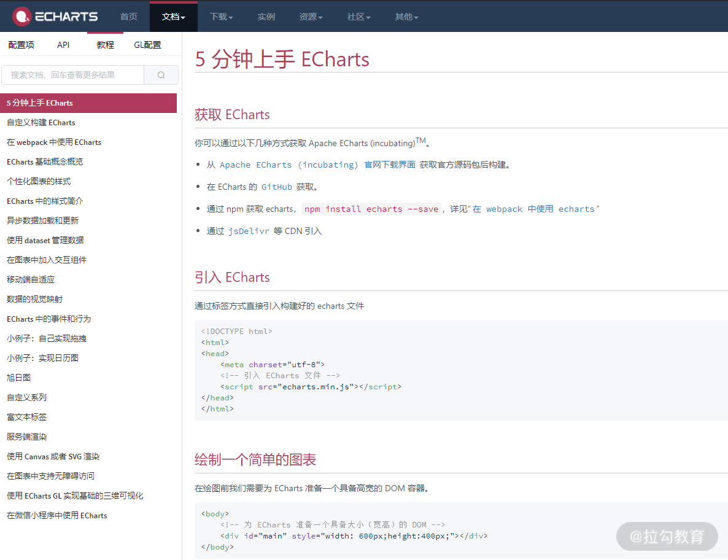
Task: Open the 文档 navigation menu
Action: click(173, 17)
